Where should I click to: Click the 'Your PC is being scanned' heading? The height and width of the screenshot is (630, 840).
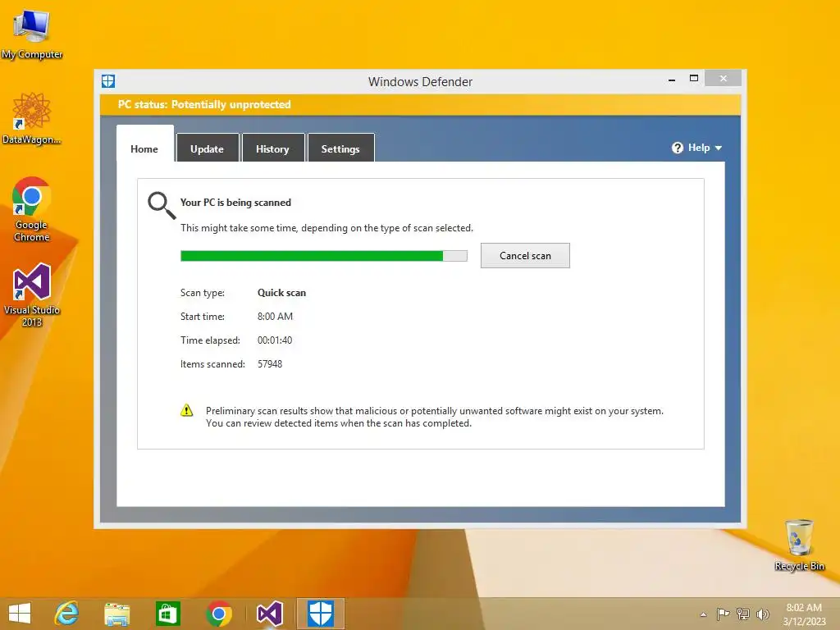[x=235, y=203]
